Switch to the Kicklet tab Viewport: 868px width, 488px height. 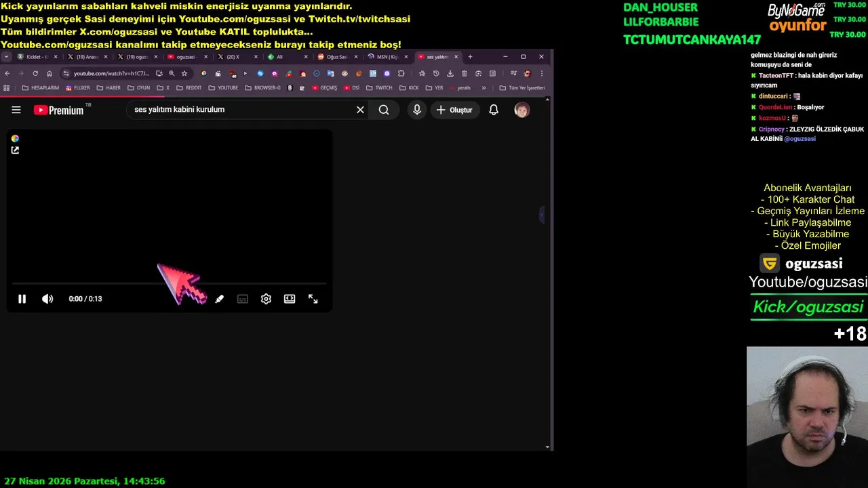click(x=37, y=57)
